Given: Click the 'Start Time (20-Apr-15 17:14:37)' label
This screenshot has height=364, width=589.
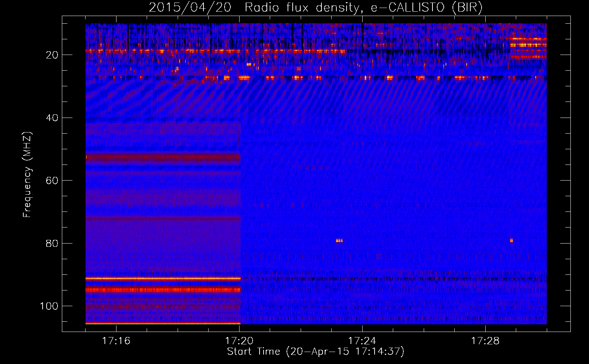Looking at the screenshot, I should pyautogui.click(x=316, y=352).
